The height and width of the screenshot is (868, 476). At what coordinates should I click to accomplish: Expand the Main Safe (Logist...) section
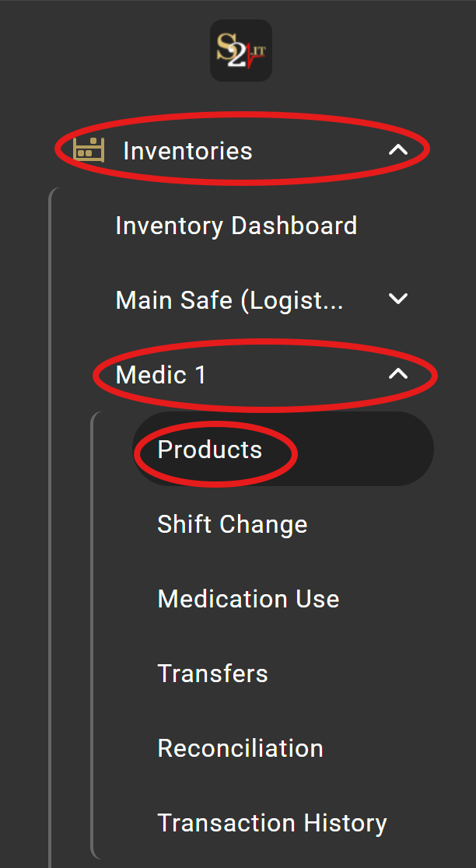click(397, 299)
